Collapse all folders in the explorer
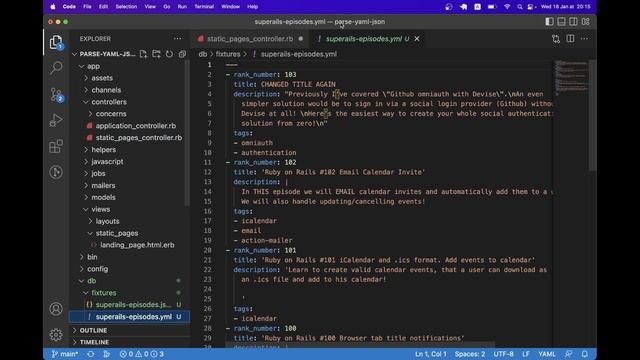This screenshot has height=360, width=640. [x=182, y=54]
